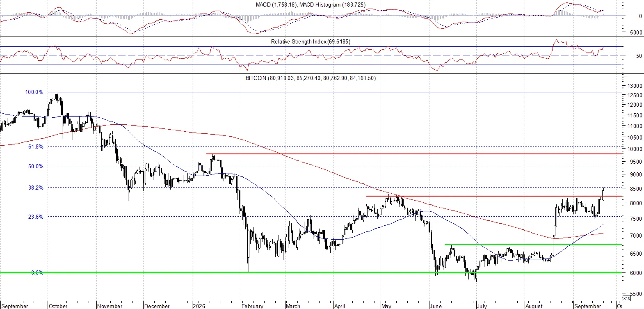Screen dimensions: 644x309
Task: Click the MACD indicator title text
Action: tap(311, 5)
